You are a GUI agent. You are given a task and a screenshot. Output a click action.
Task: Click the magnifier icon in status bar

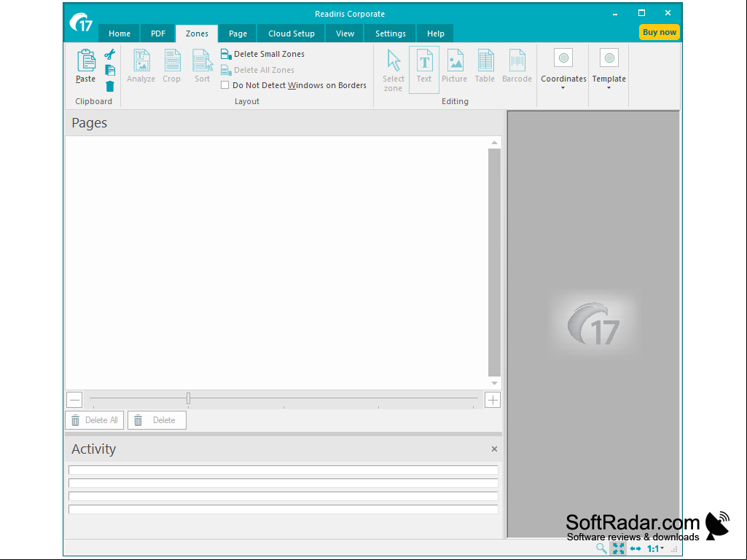602,548
